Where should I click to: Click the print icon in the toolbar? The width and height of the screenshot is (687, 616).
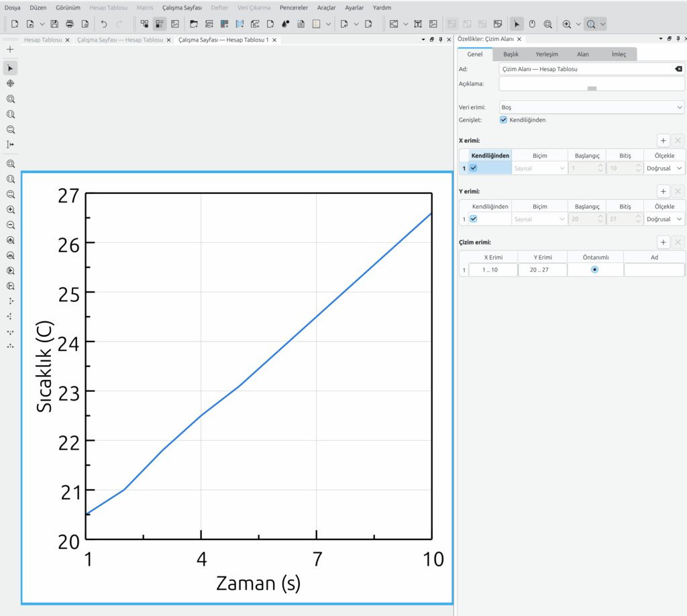pyautogui.click(x=70, y=24)
